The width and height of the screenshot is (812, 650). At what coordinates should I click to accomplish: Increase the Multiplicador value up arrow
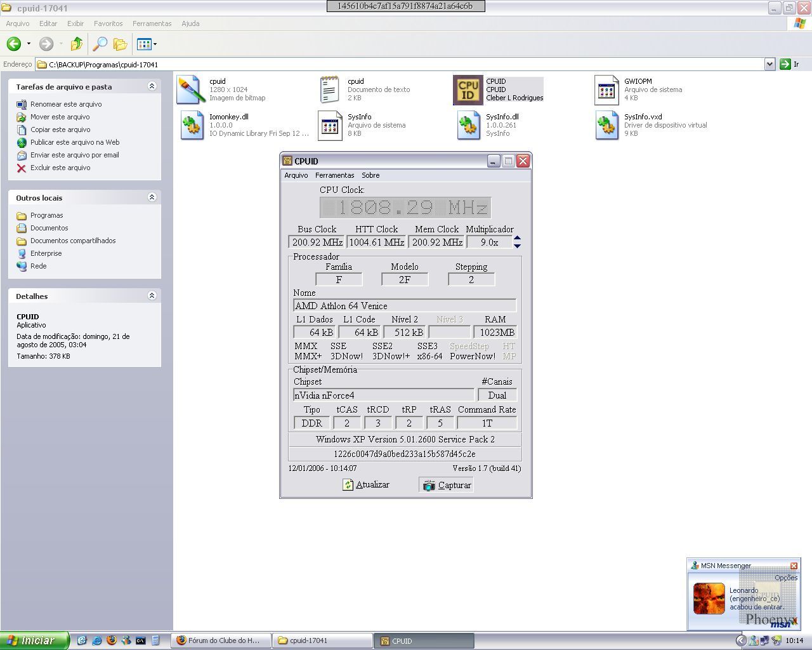click(517, 239)
